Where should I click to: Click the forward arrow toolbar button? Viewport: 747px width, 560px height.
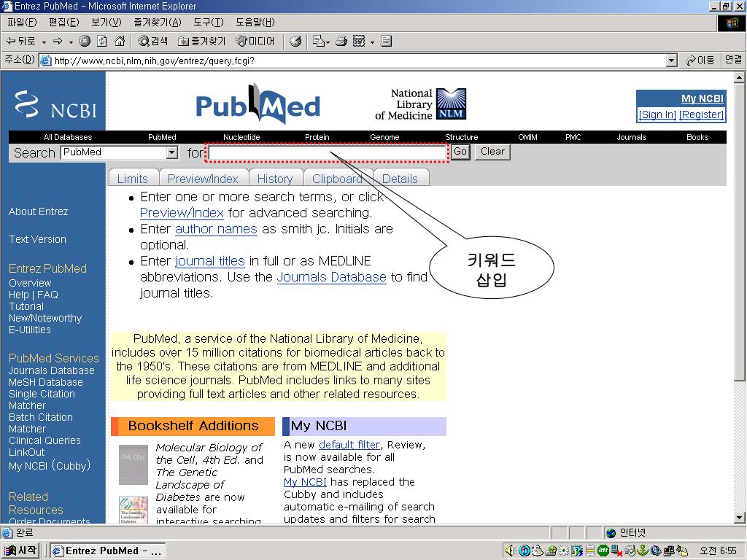pos(58,42)
